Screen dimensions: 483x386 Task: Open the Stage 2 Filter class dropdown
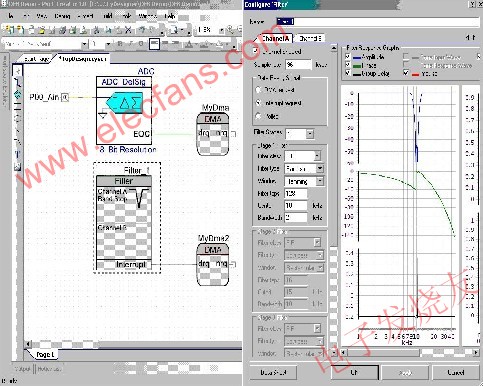(317, 243)
